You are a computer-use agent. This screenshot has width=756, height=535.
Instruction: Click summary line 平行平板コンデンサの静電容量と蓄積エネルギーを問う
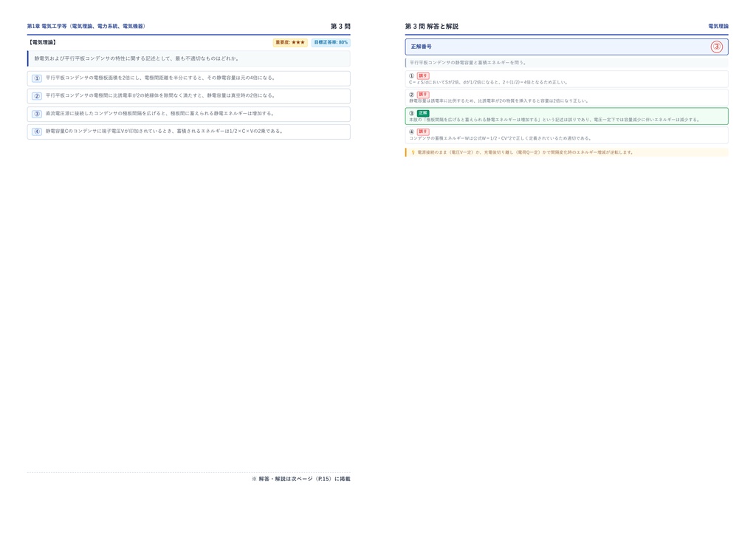467,63
